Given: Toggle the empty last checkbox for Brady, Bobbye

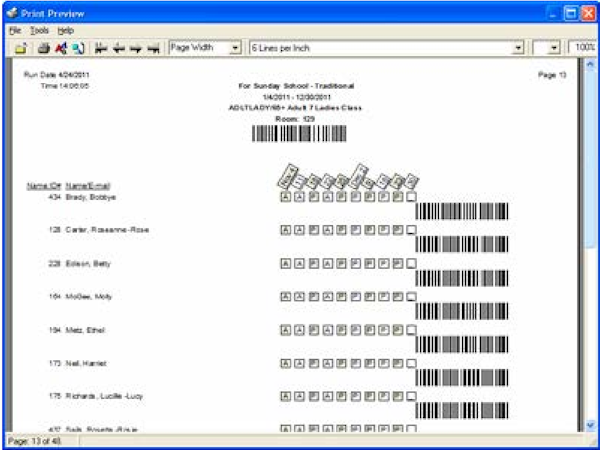Looking at the screenshot, I should [x=411, y=197].
